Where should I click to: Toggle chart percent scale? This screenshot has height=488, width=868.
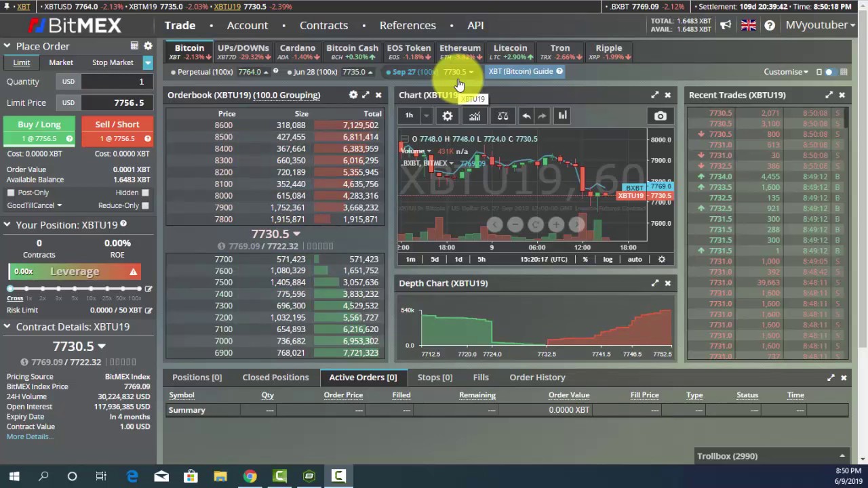click(x=585, y=259)
